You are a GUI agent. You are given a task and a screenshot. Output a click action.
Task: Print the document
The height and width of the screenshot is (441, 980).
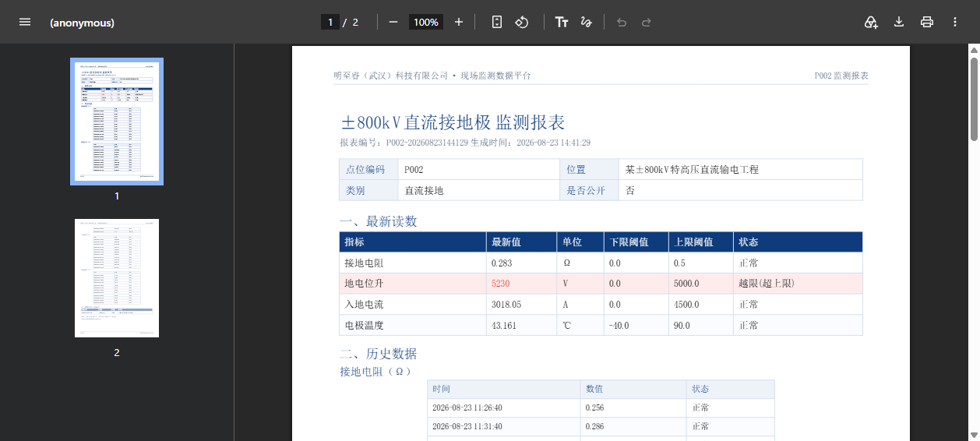tap(927, 22)
